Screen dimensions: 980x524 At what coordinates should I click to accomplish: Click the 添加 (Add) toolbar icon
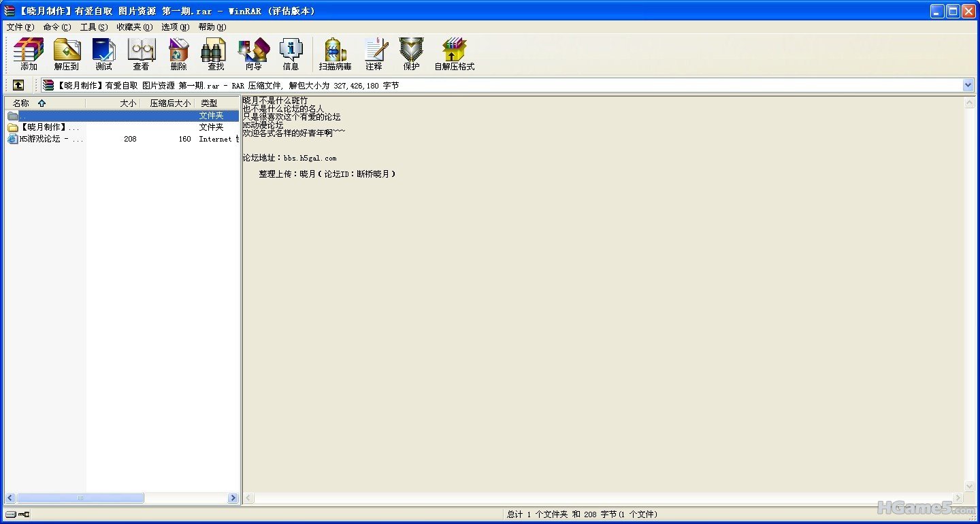29,54
